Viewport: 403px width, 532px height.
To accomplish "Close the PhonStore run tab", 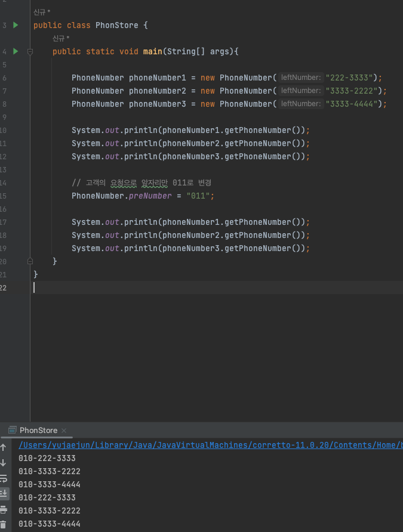I will [x=64, y=430].
